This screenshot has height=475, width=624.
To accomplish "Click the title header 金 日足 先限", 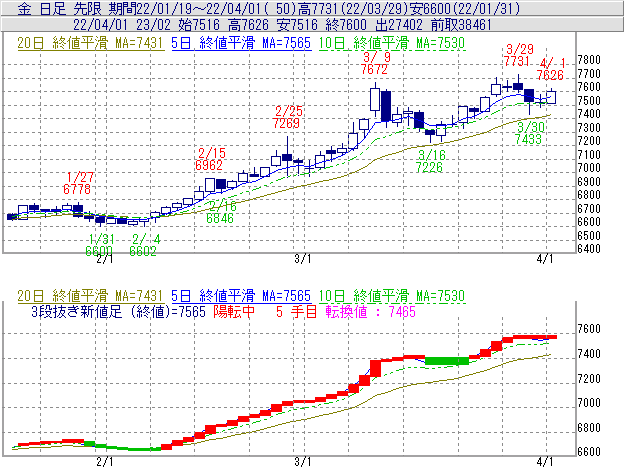I will [60, 8].
